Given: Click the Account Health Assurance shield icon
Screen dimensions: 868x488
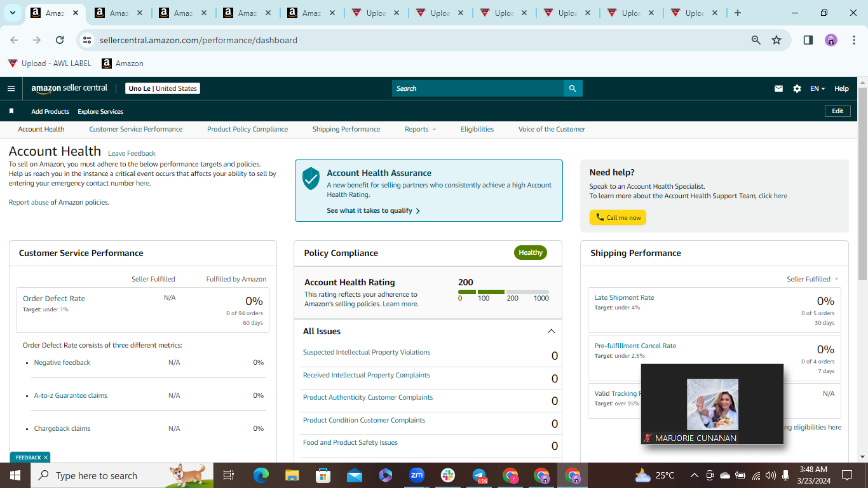Looking at the screenshot, I should 311,179.
